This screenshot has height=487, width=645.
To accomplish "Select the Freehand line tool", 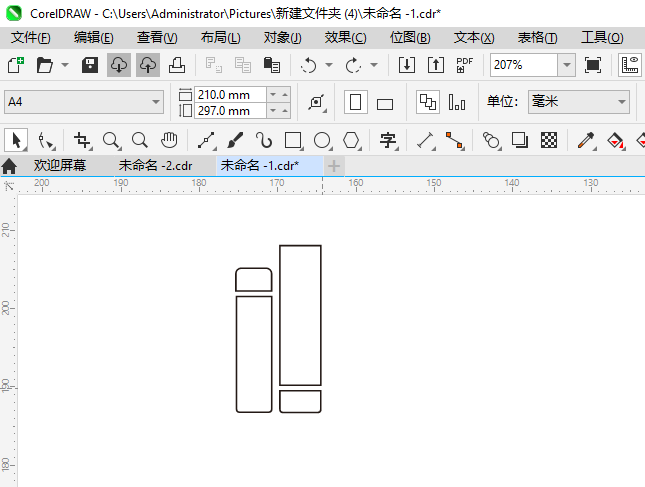I will click(x=206, y=141).
